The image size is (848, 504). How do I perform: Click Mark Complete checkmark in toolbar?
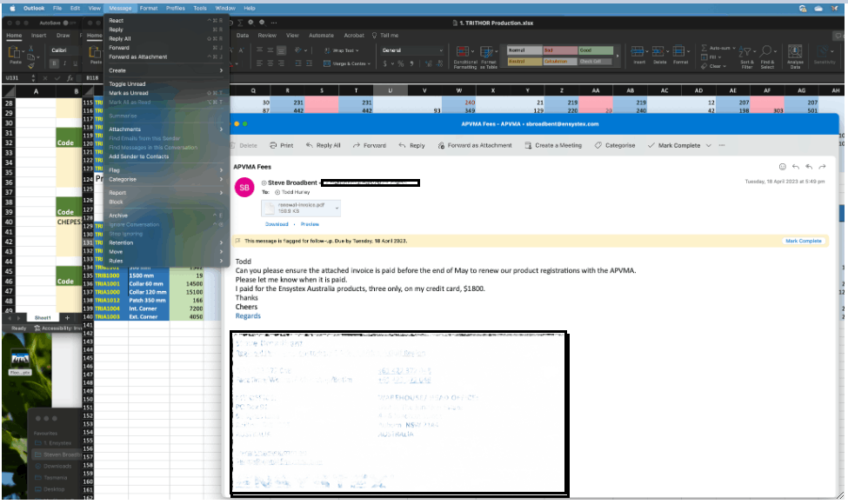(651, 145)
